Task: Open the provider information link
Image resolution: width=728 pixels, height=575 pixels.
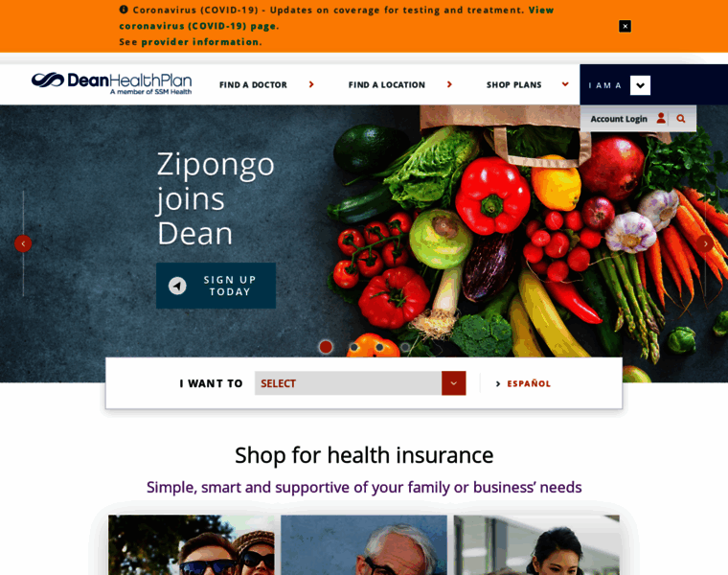Action: click(201, 42)
